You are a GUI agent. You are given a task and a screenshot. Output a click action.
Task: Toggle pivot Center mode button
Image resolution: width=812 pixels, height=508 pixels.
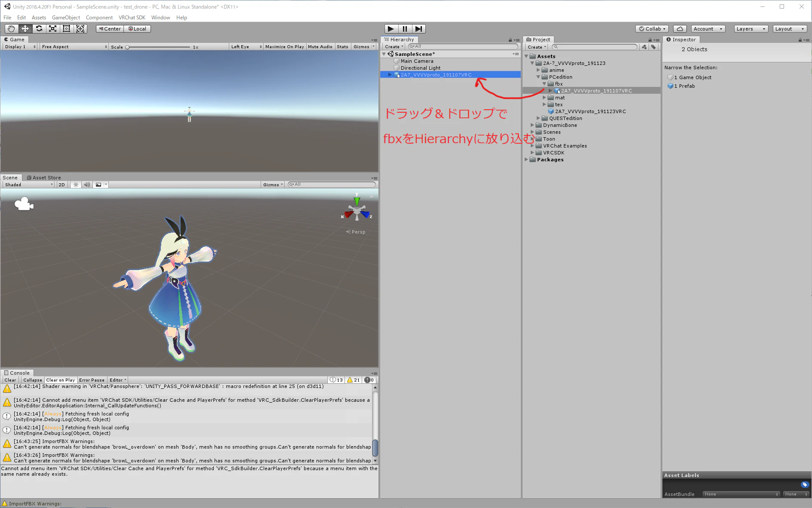coord(110,29)
